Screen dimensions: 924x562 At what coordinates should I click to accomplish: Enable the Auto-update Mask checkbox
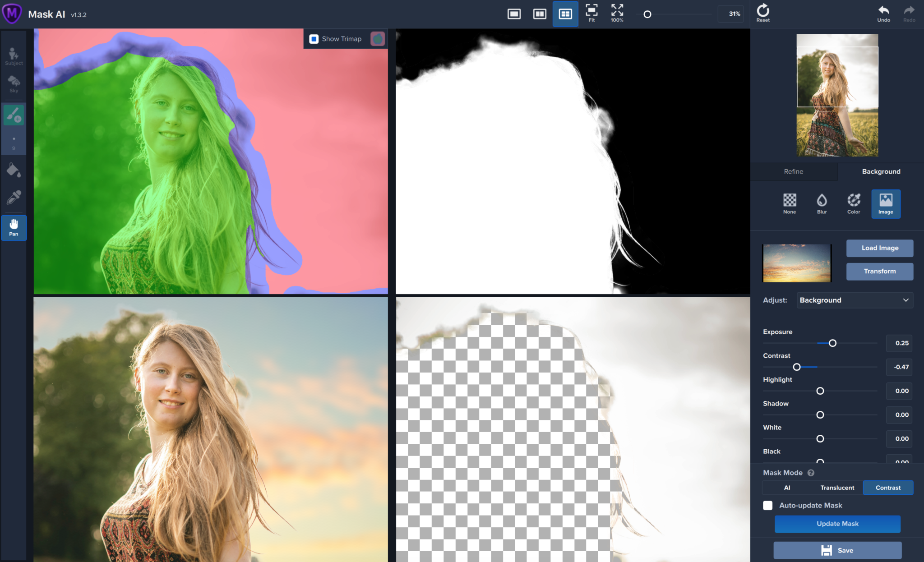click(767, 505)
